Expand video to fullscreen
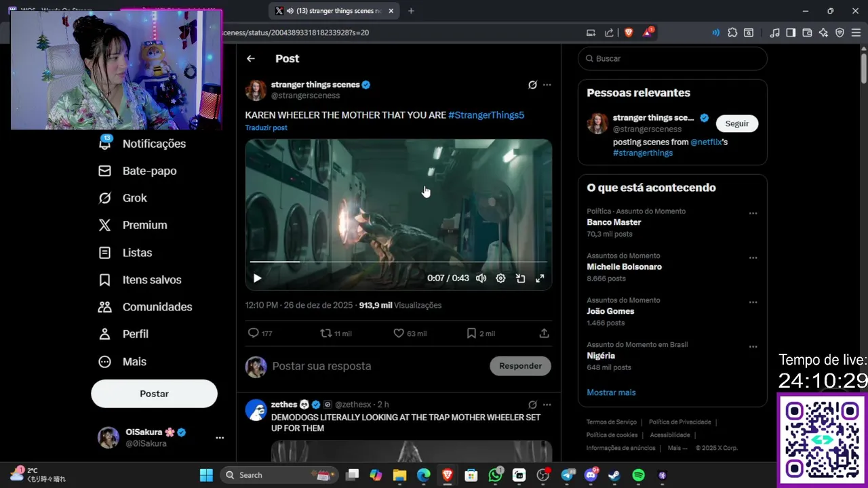This screenshot has height=488, width=868. [540, 278]
